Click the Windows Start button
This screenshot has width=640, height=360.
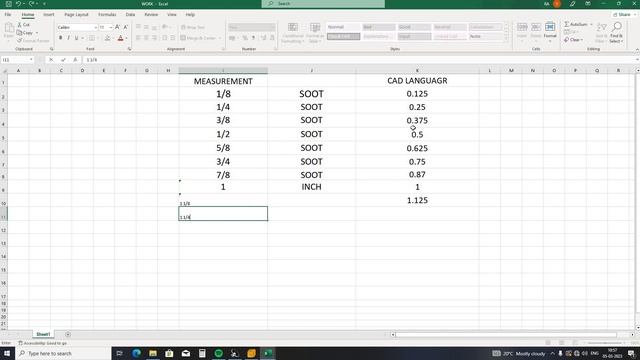point(7,353)
